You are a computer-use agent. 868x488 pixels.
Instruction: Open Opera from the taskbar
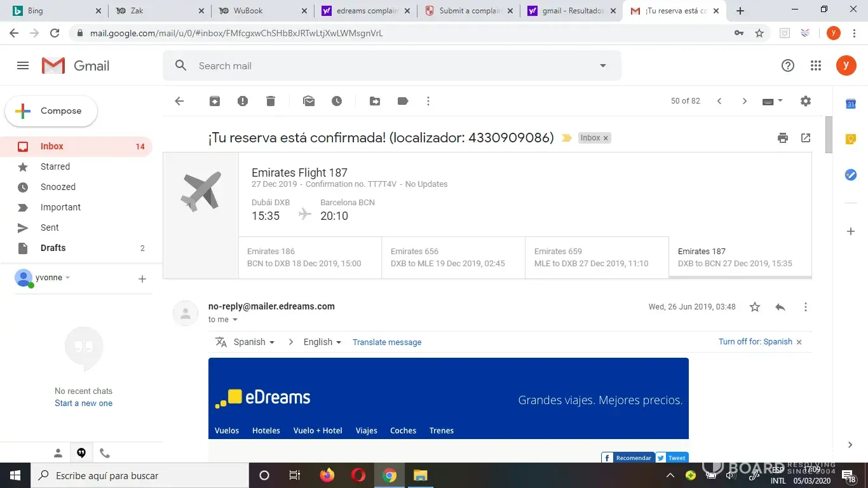[x=358, y=475]
